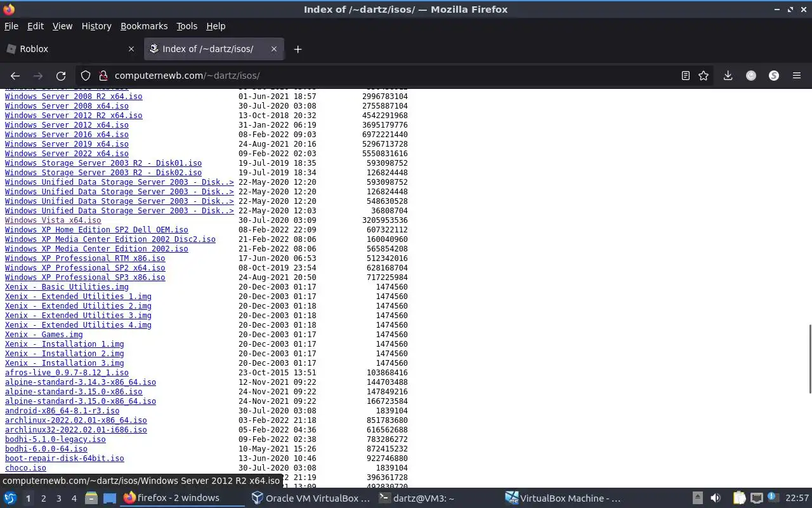The image size is (812, 508).
Task: Download alpine-standard-3.14.3-x86_64.iso
Action: point(81,382)
